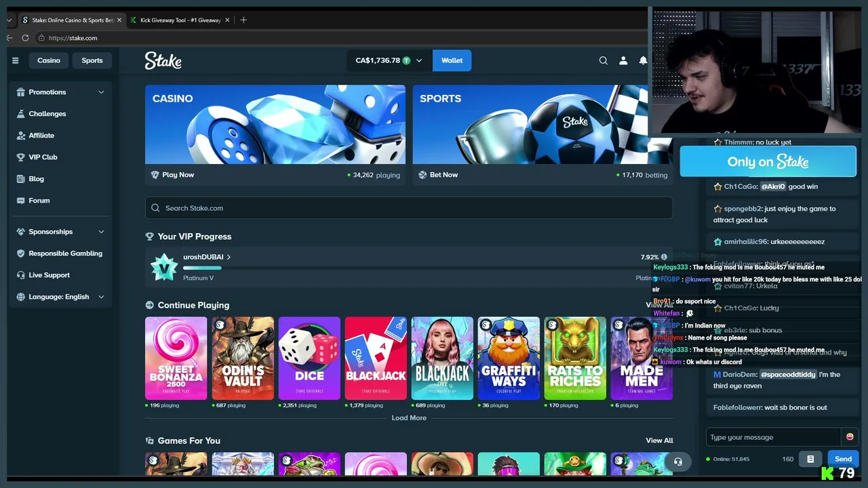Load more Continue Playing games
868x488 pixels.
pyautogui.click(x=409, y=418)
